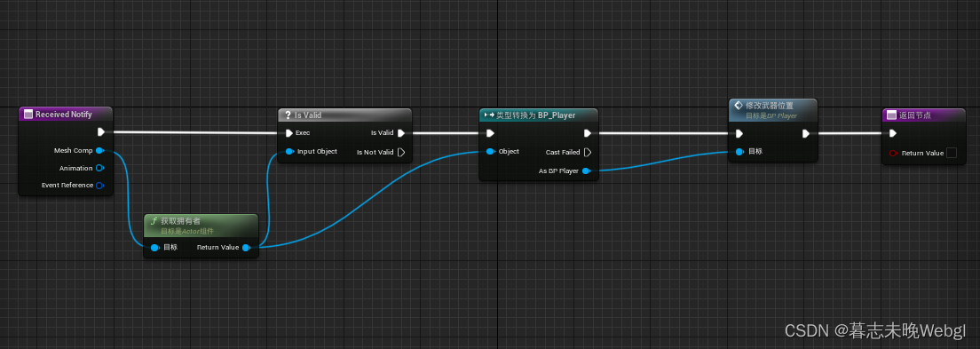Click 返回节点 exec input pin

click(x=893, y=132)
